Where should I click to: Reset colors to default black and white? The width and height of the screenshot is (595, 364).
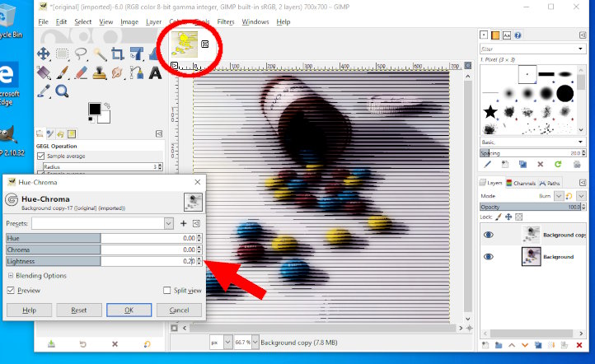pos(91,119)
